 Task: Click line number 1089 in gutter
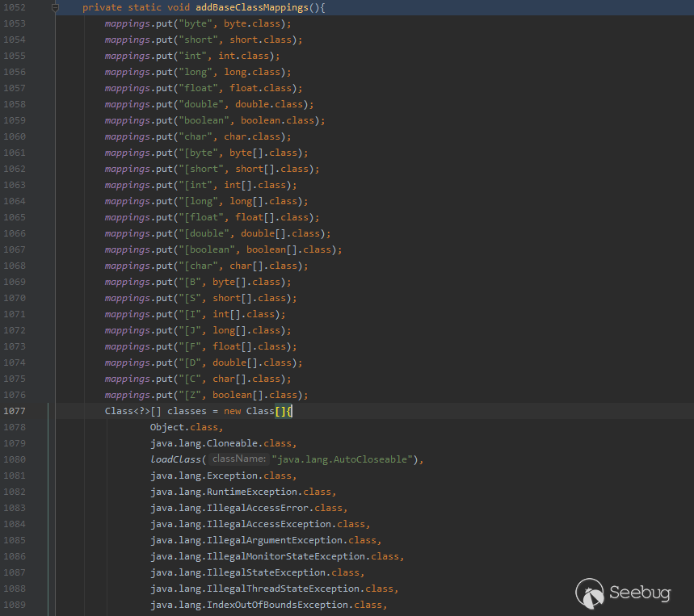(x=15, y=605)
